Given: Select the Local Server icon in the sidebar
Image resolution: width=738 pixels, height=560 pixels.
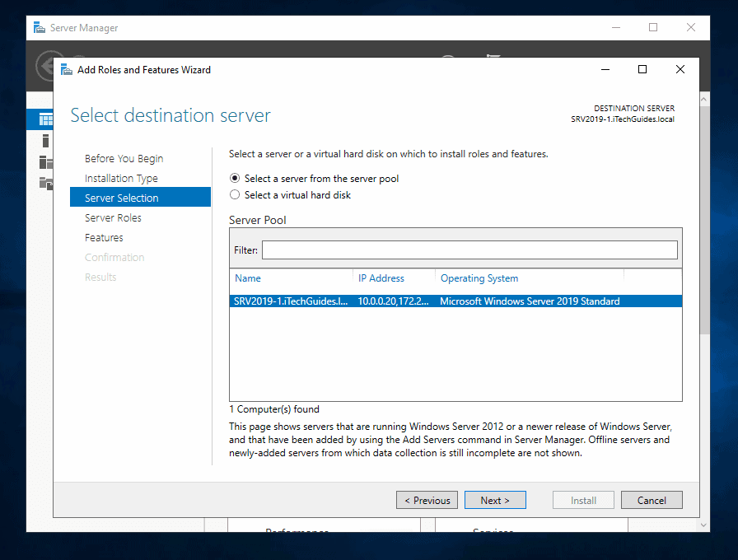Looking at the screenshot, I should (x=45, y=140).
